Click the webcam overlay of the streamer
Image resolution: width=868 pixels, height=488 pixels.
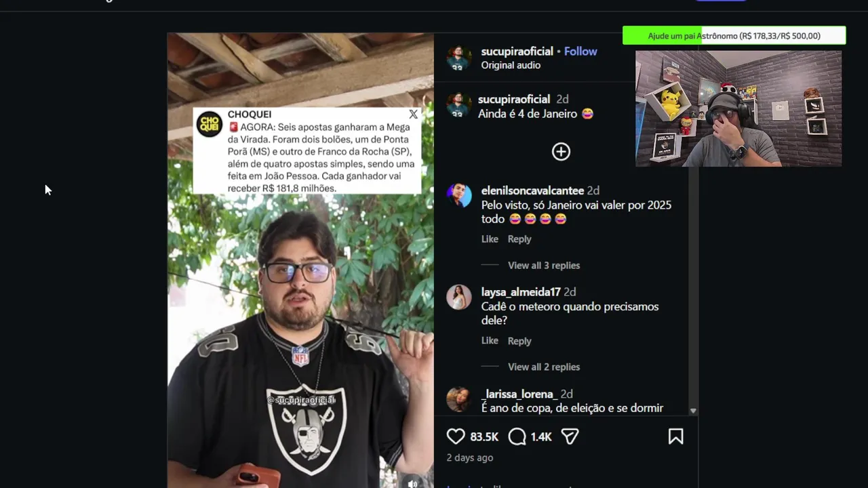pos(738,108)
